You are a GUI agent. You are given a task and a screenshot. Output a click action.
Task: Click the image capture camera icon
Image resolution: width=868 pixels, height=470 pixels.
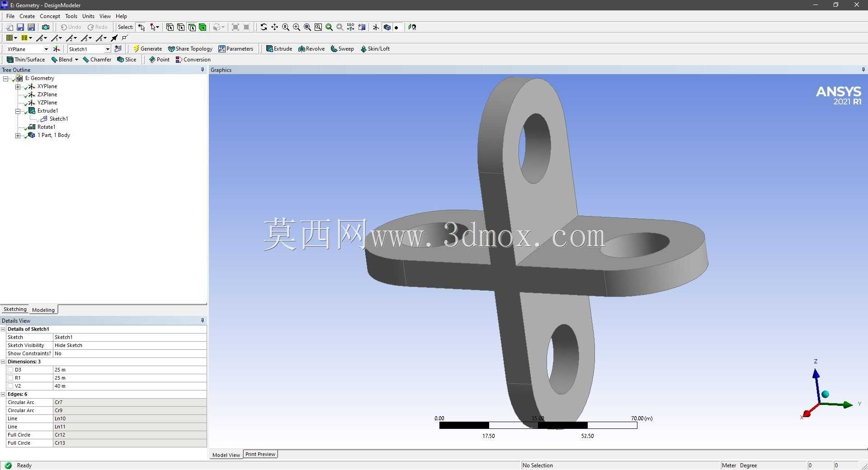pos(45,27)
